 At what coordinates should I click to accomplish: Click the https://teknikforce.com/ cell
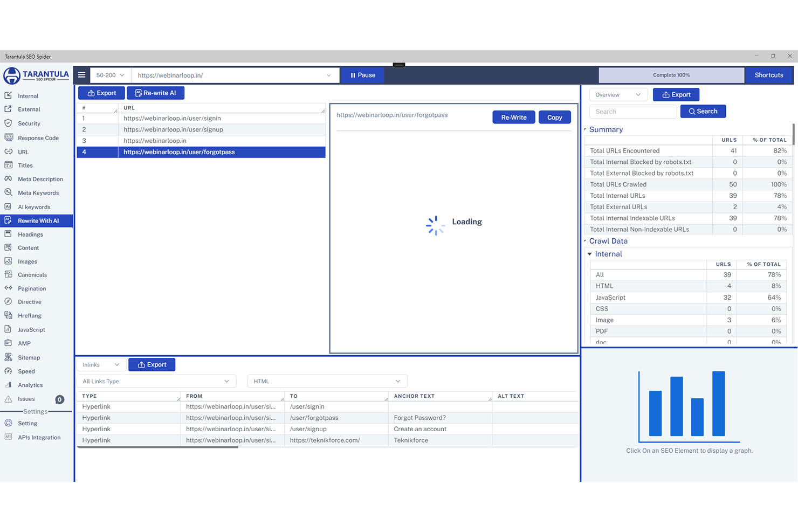[336, 440]
